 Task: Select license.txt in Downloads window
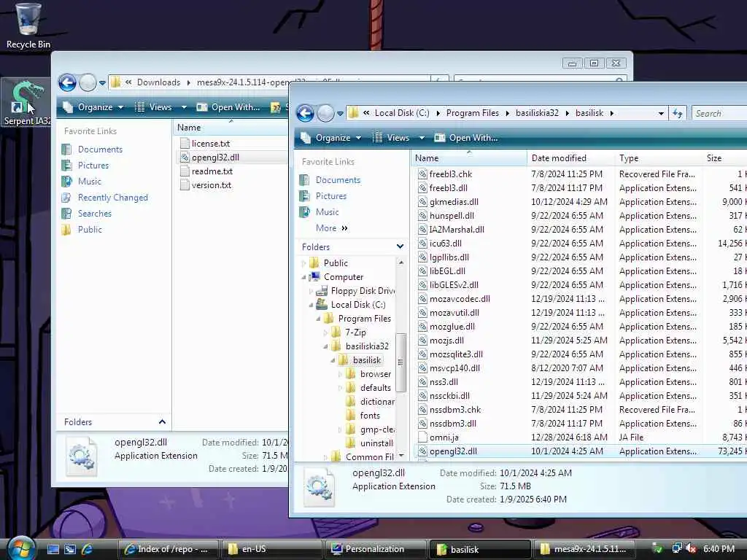210,144
